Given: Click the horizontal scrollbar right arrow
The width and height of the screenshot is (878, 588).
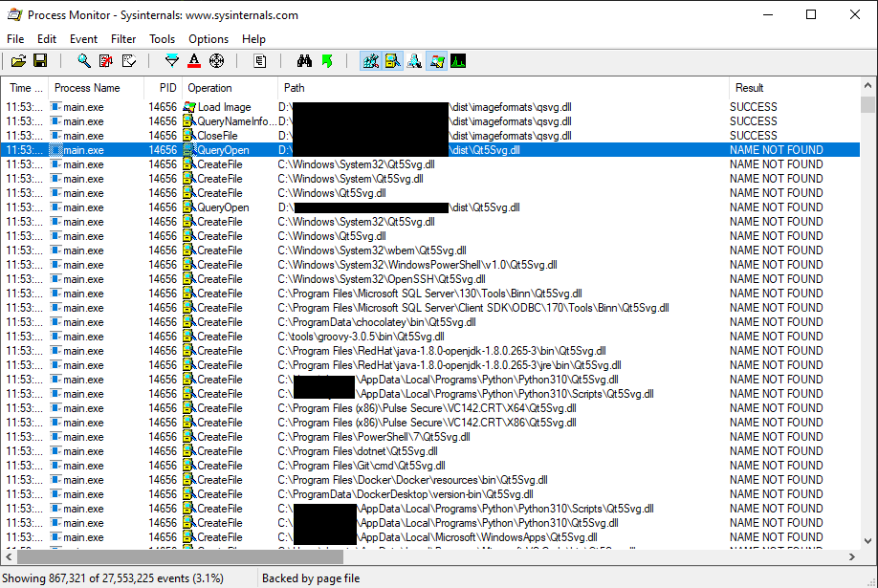Looking at the screenshot, I should point(851,557).
